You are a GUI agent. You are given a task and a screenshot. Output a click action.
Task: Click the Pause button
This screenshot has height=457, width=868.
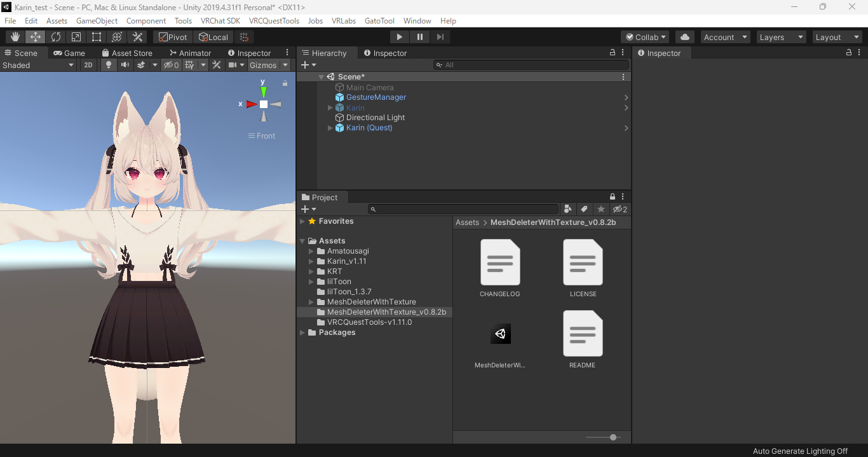419,38
